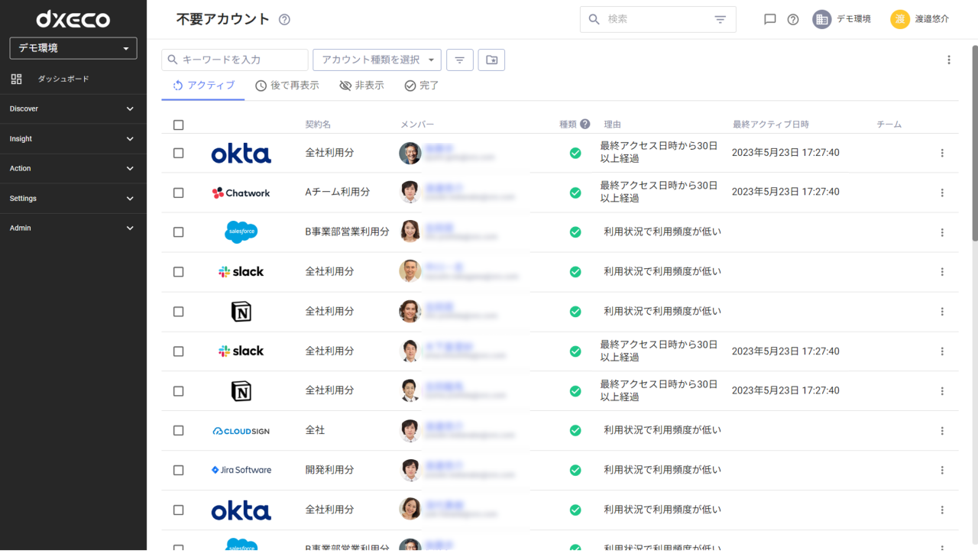
Task: Click the member avatar in Jira Software row
Action: coord(410,471)
